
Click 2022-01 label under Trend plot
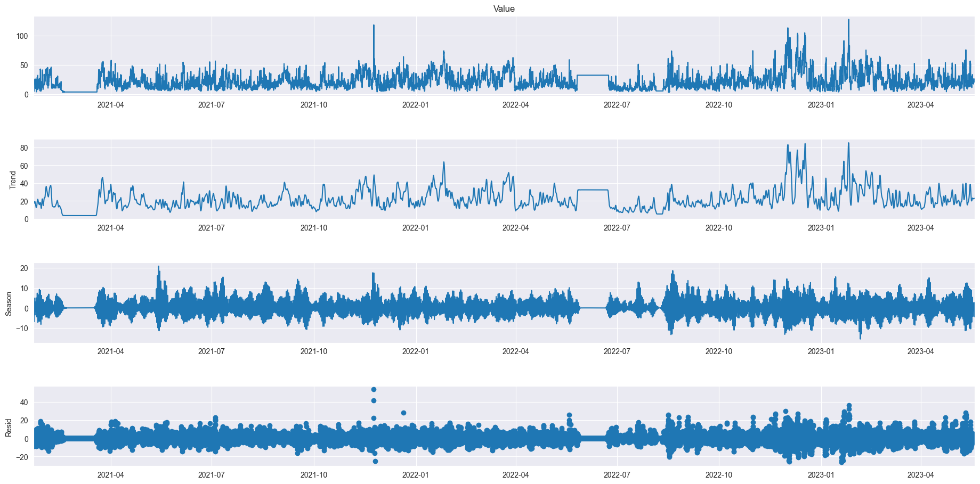[x=416, y=228]
